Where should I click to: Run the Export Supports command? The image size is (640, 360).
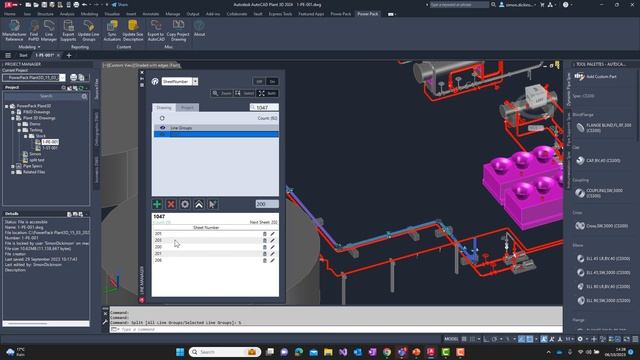[68, 30]
